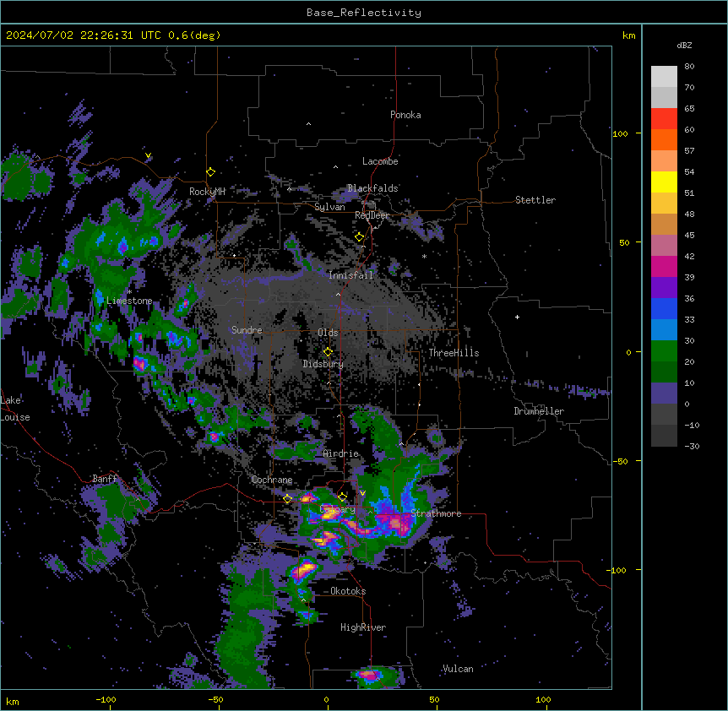Select the light gray 70-80 dBZ legend swatch
This screenshot has width=728, height=711.
664,77
